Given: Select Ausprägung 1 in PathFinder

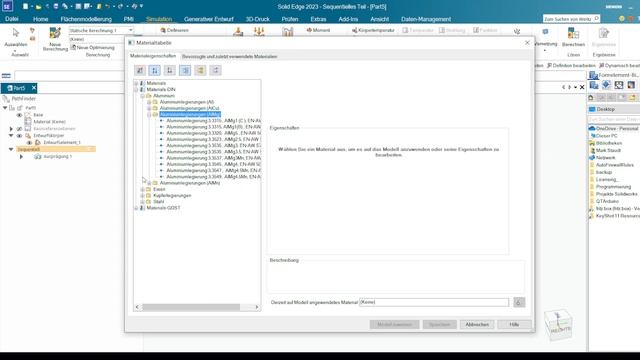Looking at the screenshot, I should point(57,157).
